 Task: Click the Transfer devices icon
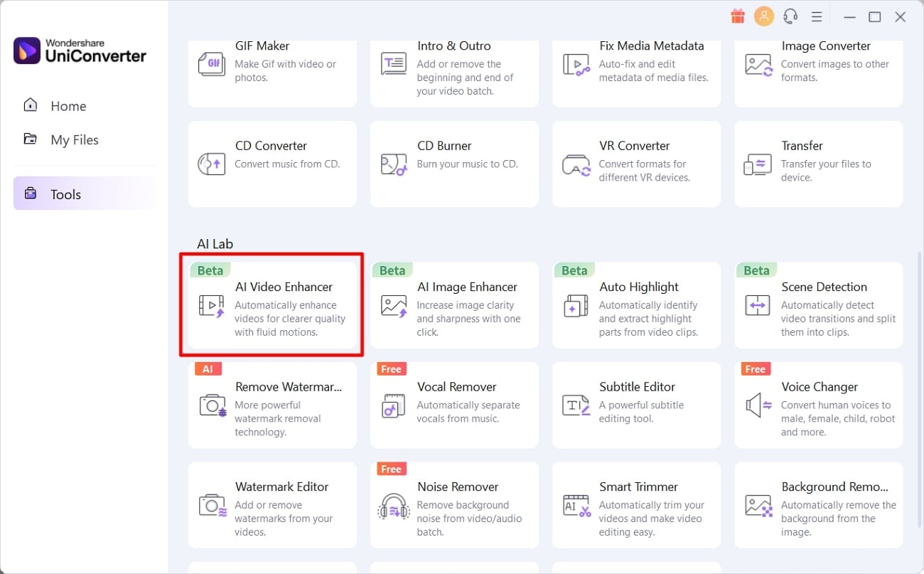pos(758,164)
